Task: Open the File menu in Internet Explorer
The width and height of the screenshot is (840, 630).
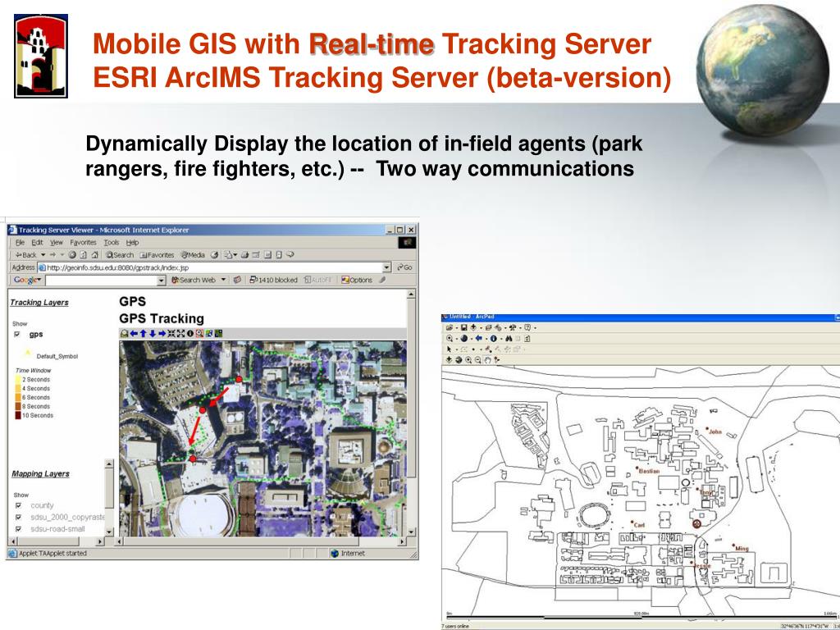Action: tap(20, 243)
